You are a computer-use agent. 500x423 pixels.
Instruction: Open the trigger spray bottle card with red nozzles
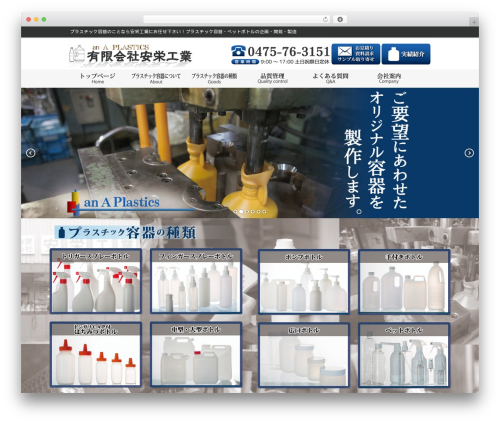[x=96, y=281]
